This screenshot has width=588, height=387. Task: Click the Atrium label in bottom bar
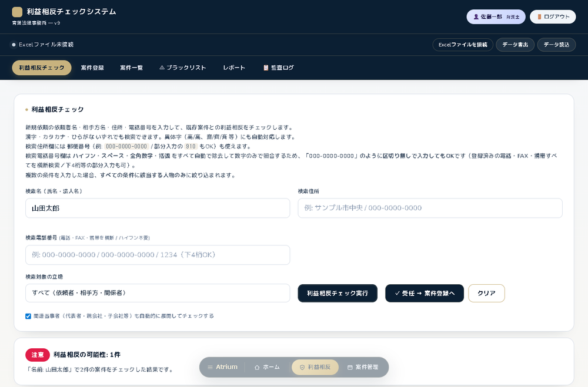[x=226, y=367]
